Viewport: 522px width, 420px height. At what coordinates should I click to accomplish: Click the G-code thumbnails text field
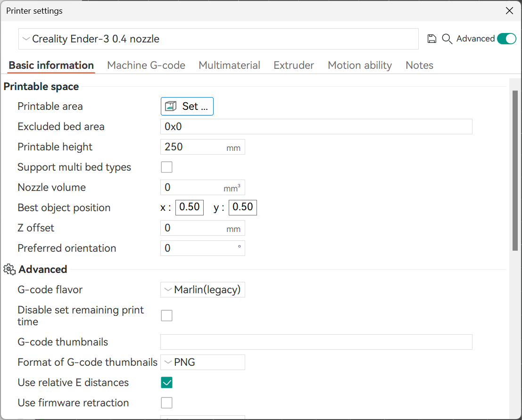tap(316, 342)
